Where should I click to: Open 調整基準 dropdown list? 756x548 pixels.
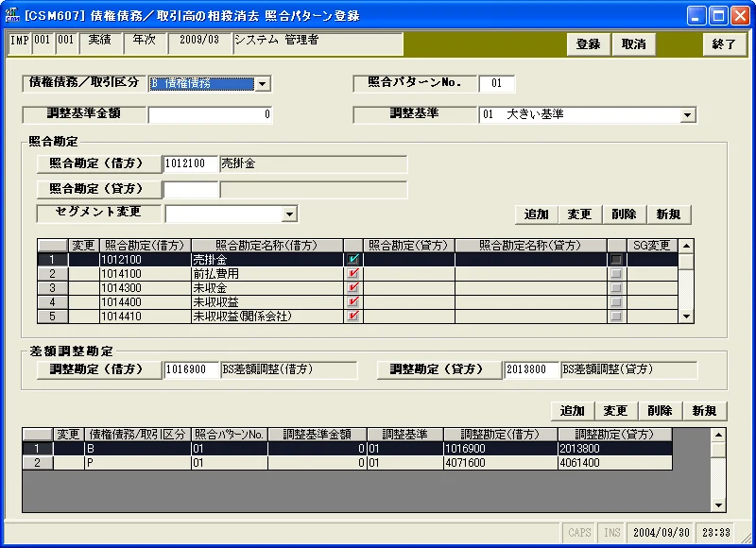pyautogui.click(x=688, y=115)
